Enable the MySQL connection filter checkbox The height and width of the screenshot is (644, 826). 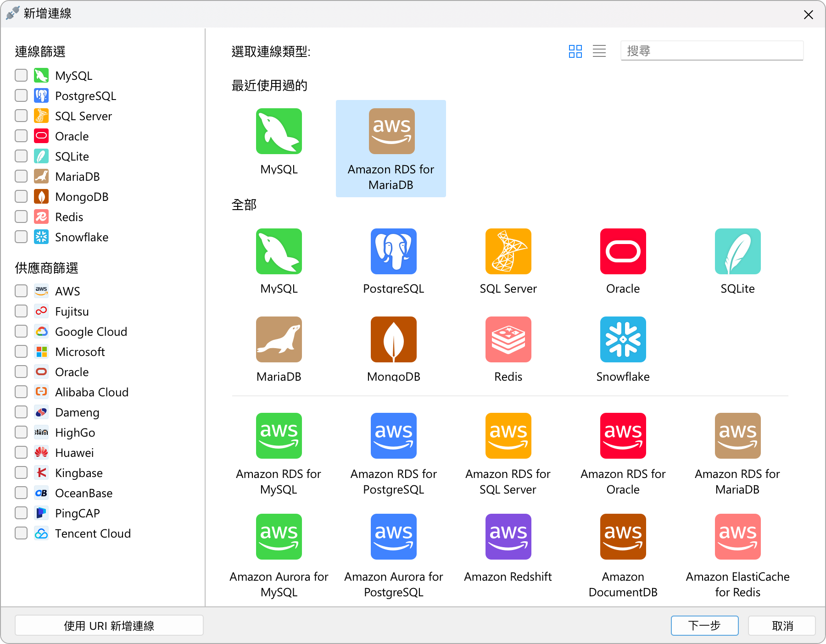(21, 75)
